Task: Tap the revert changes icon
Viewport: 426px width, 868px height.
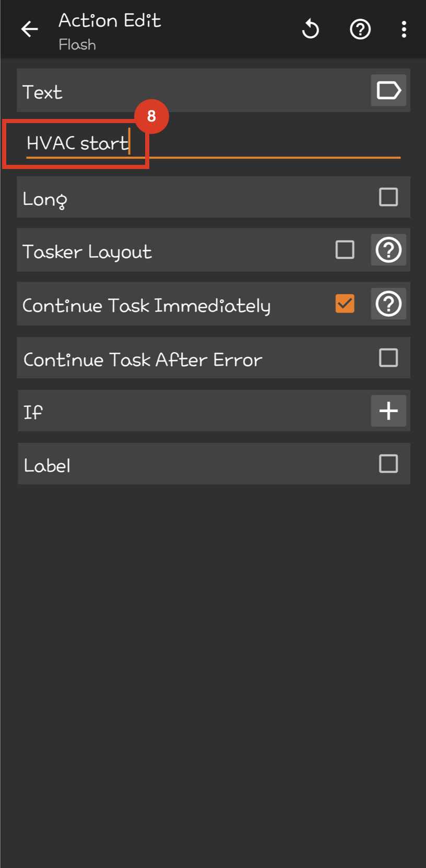Action: tap(311, 29)
